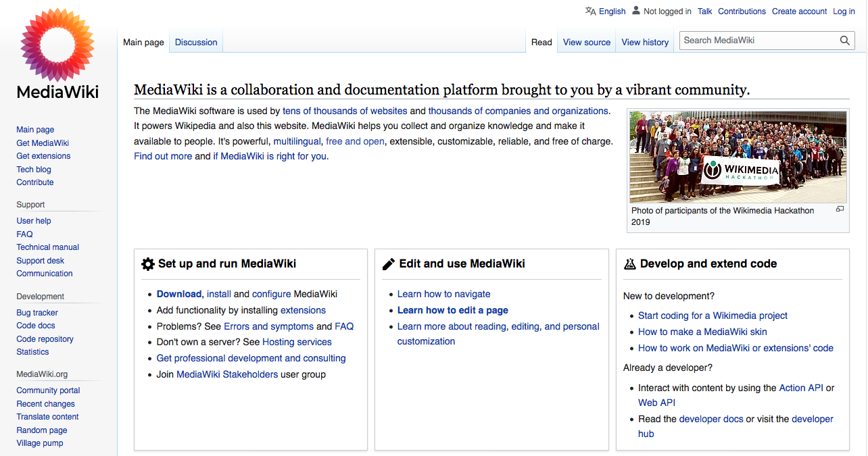Click the install link
Viewport: 868px width, 456px height.
(x=219, y=294)
